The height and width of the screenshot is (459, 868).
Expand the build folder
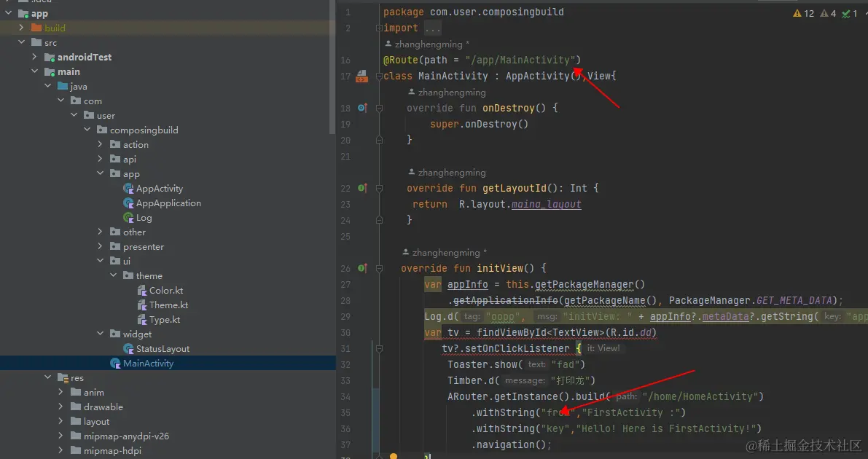click(22, 28)
